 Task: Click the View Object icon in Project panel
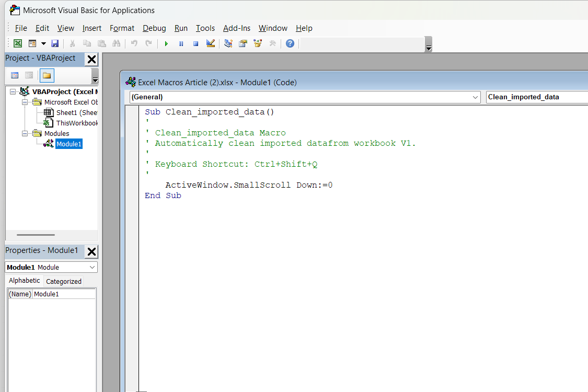29,75
